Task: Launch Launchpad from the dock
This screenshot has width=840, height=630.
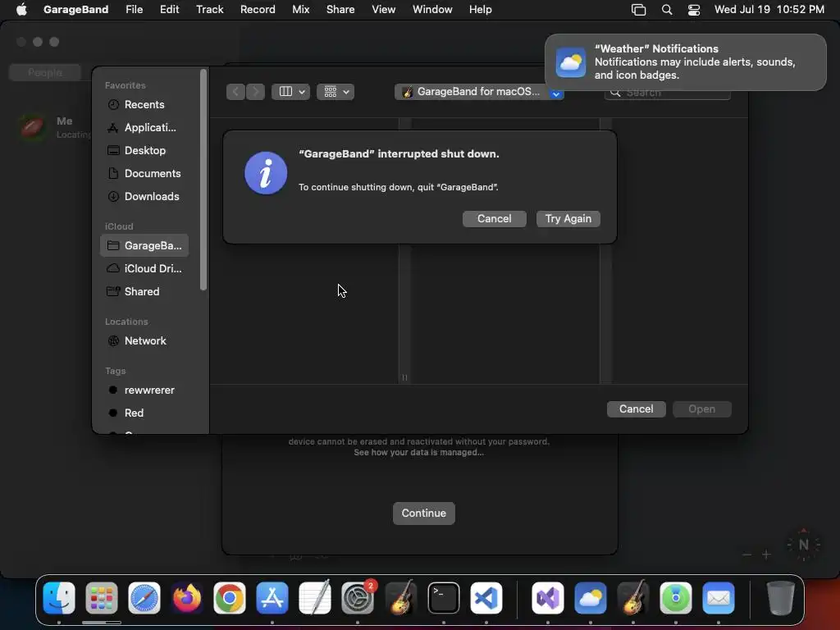Action: [x=101, y=598]
